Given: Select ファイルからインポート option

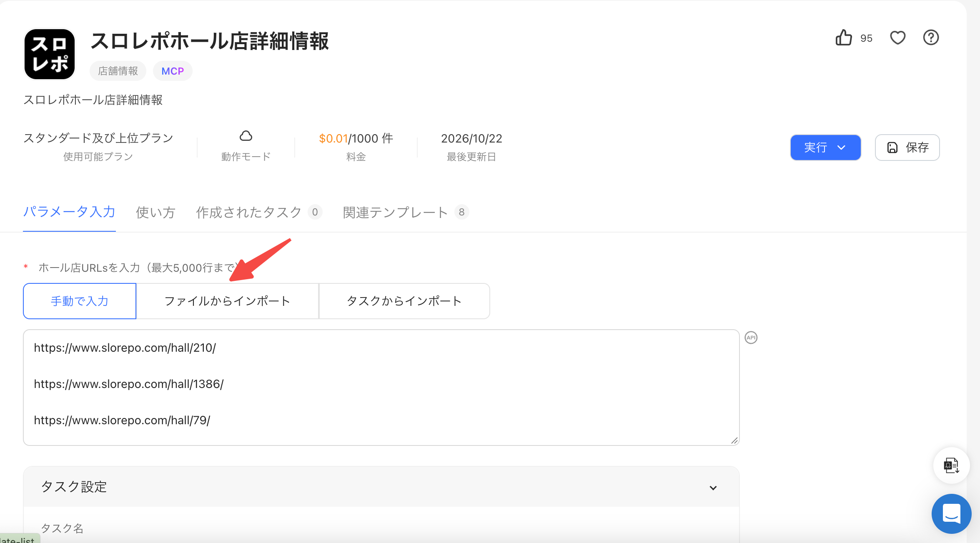Looking at the screenshot, I should [x=227, y=301].
